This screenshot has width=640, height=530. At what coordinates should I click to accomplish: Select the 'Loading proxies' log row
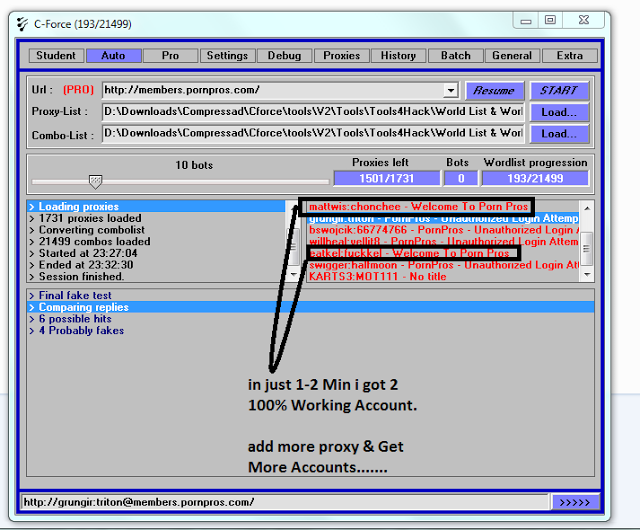[x=157, y=207]
